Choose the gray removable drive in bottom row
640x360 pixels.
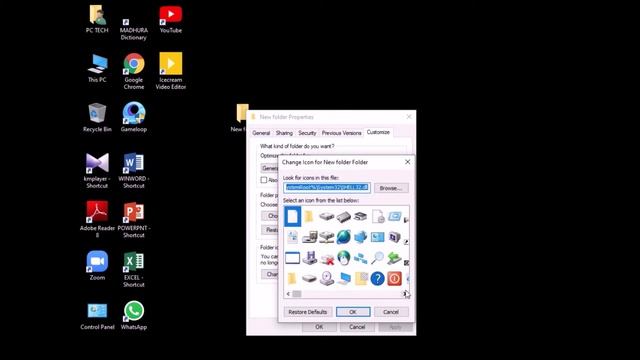tap(309, 279)
